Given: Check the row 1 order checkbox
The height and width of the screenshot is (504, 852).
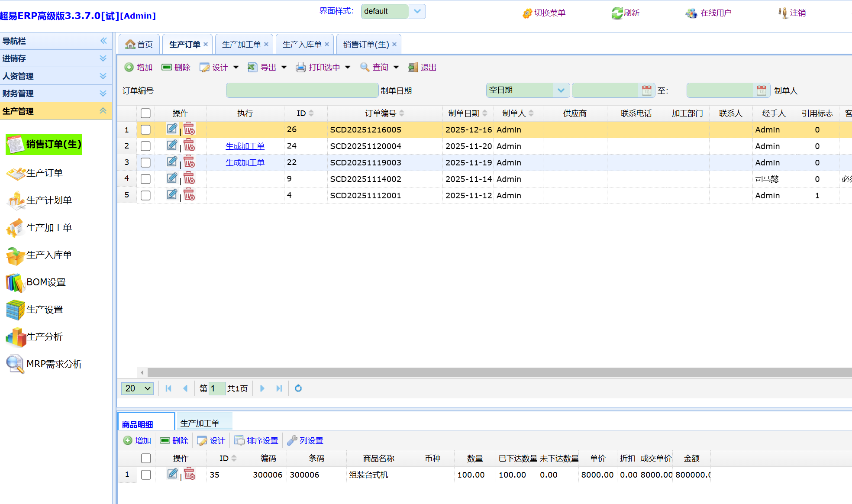Looking at the screenshot, I should click(x=145, y=129).
